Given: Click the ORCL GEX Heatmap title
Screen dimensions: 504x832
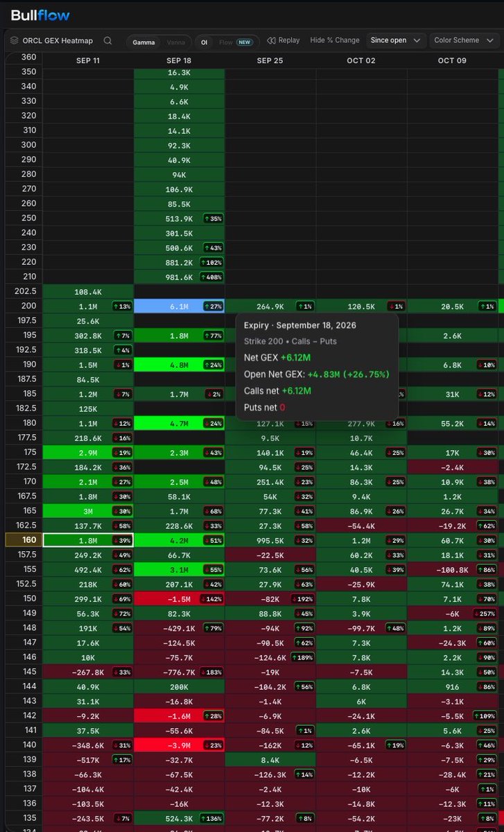Looking at the screenshot, I should [58, 41].
